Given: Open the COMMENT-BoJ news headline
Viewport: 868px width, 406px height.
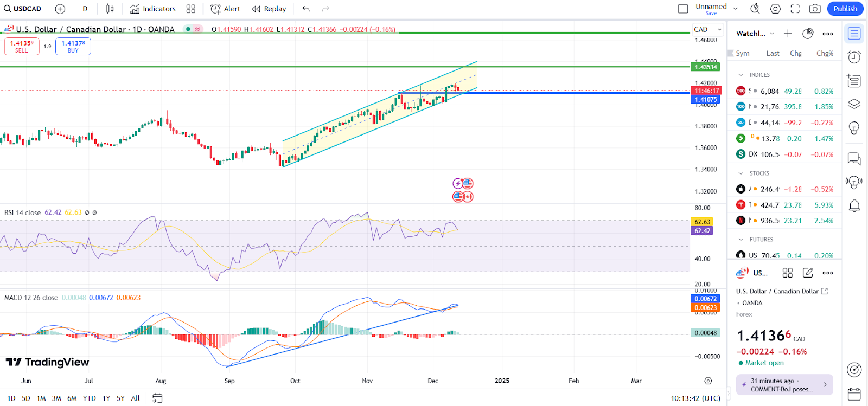Looking at the screenshot, I should coord(784,385).
